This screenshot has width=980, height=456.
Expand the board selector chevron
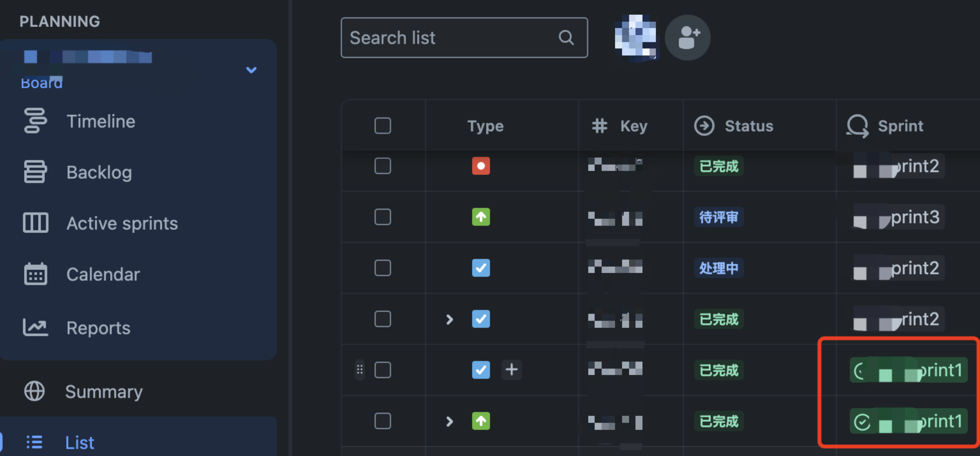click(x=251, y=70)
